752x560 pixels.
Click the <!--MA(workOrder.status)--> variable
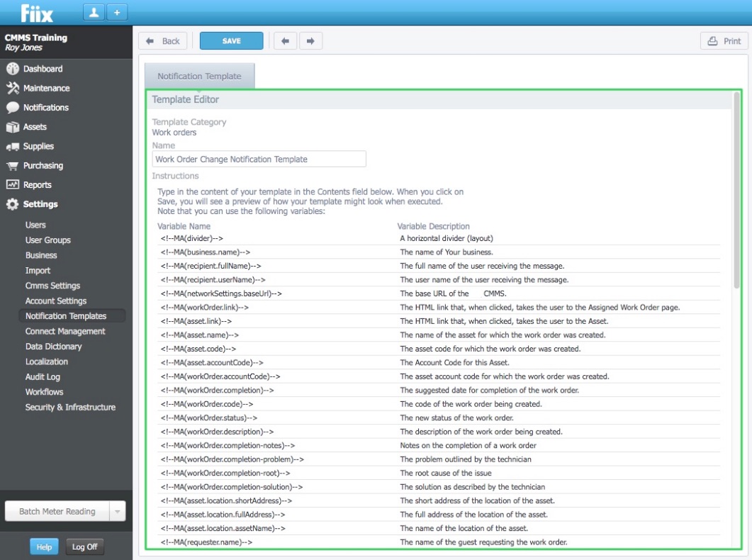click(209, 418)
